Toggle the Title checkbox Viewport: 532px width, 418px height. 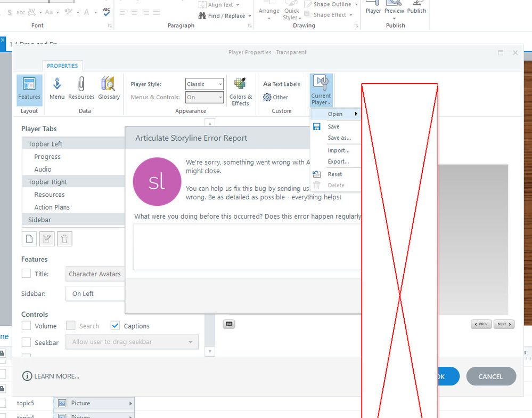[26, 274]
